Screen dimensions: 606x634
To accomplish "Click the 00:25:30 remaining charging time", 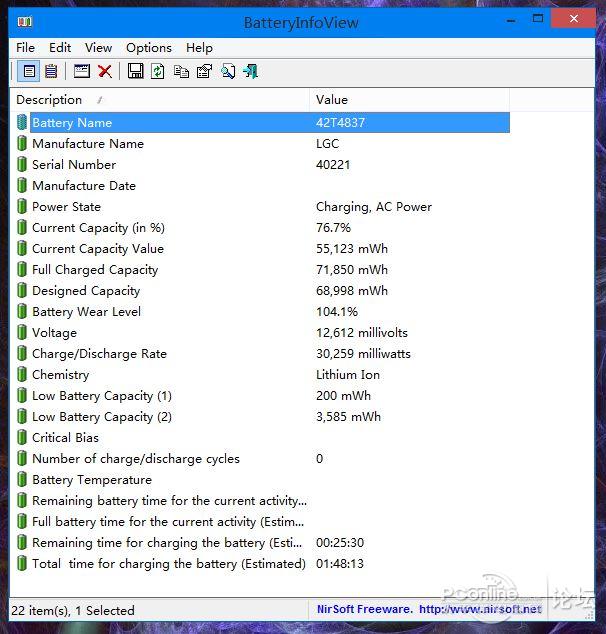I will pos(340,543).
